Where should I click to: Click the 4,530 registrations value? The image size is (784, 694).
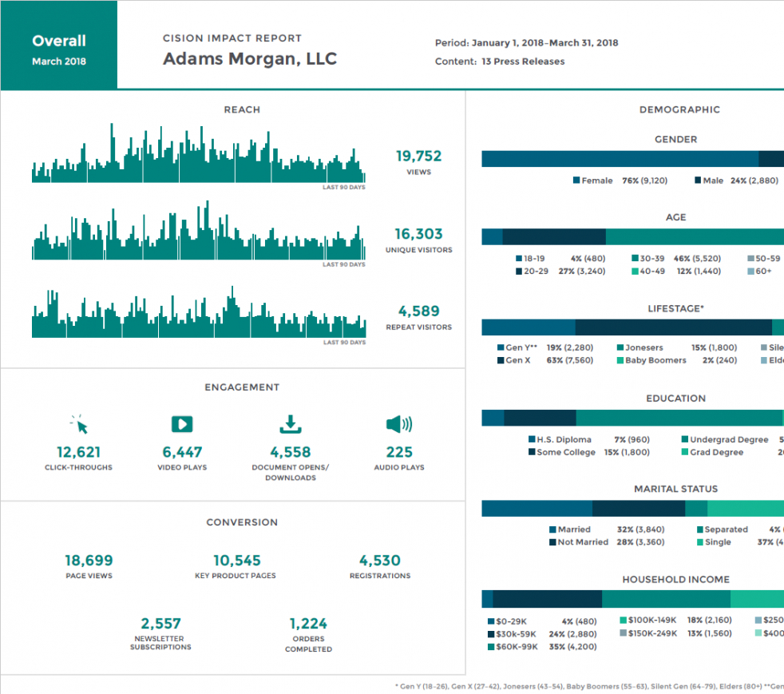[380, 561]
